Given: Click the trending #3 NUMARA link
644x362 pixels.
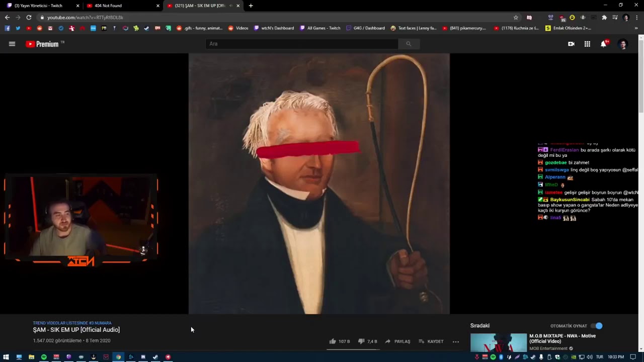Looking at the screenshot, I should [x=72, y=323].
